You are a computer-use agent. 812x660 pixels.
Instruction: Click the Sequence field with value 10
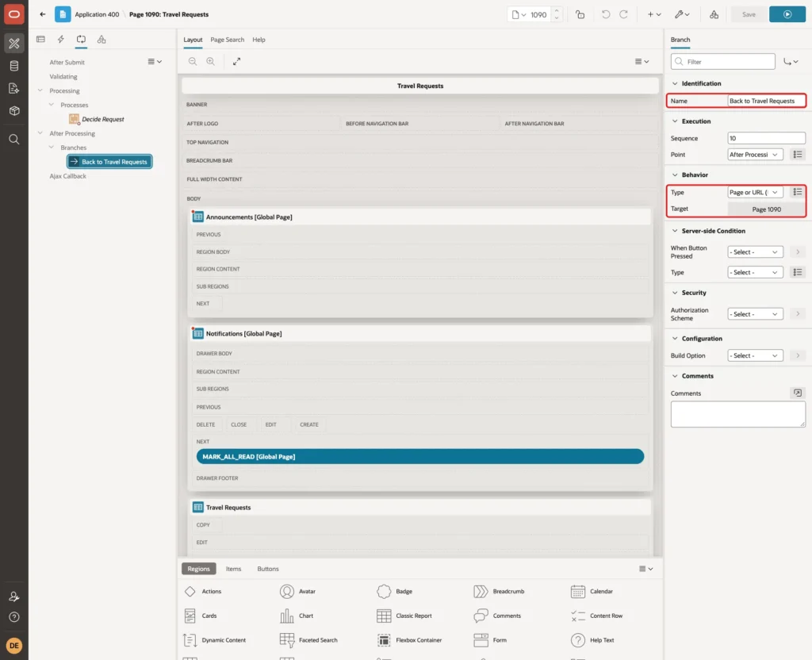coord(766,138)
